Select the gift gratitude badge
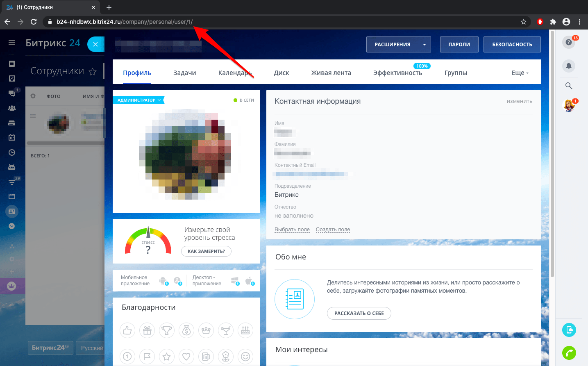The width and height of the screenshot is (588, 366). point(147,330)
